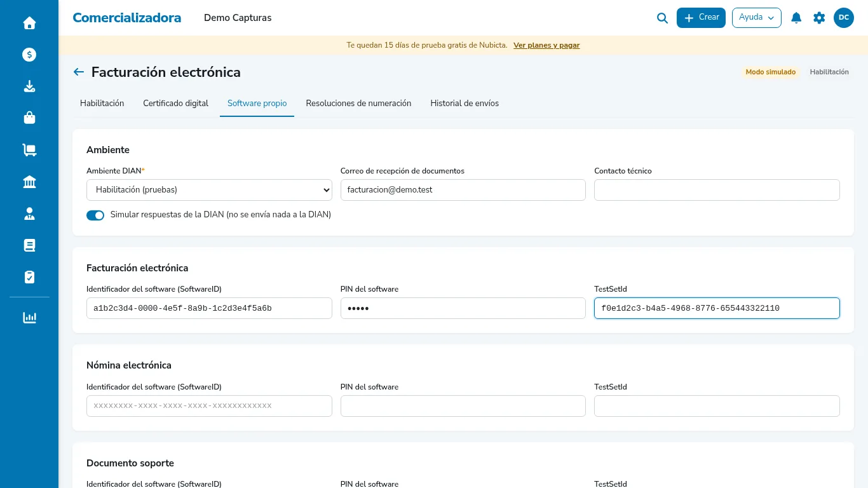Click the Facturación electrónica PIN del software field

pyautogui.click(x=463, y=308)
